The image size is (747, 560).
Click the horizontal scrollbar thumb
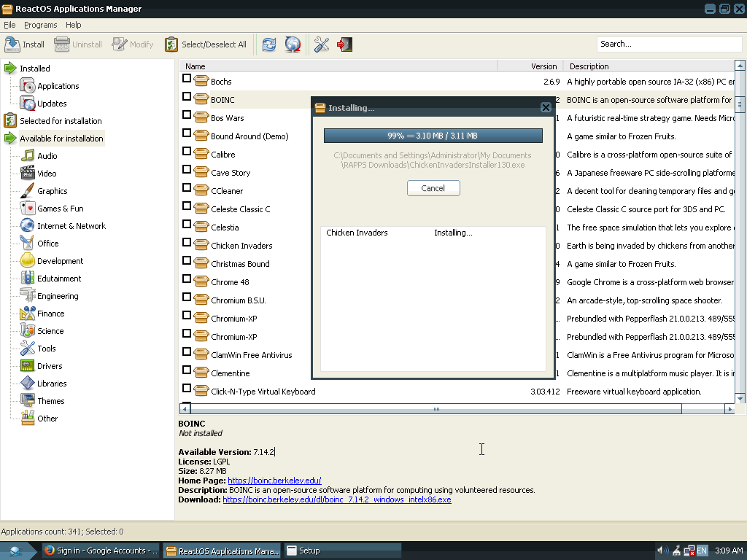(436, 409)
